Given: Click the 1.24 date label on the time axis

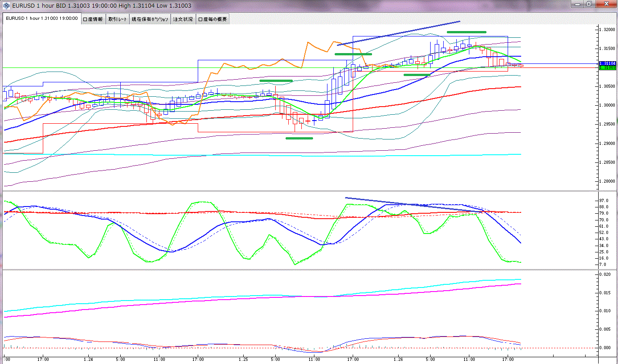Looking at the screenshot, I should point(88,360).
